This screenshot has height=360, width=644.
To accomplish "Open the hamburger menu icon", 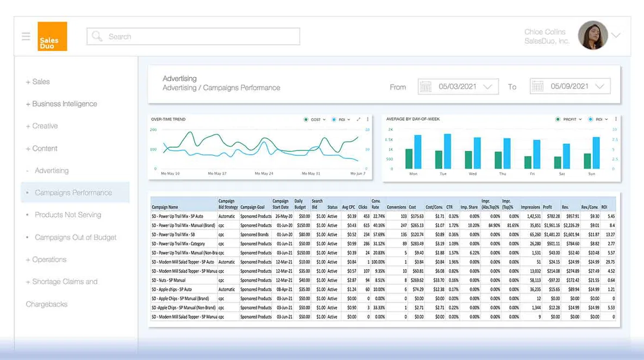I will 26,36.
